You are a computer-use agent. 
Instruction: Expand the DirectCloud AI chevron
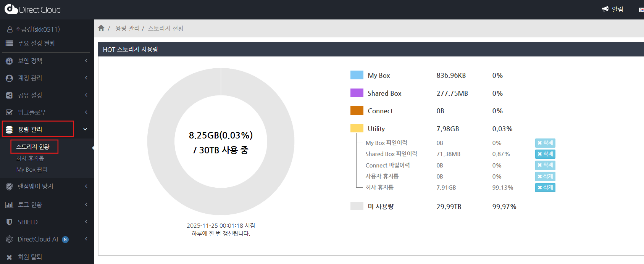point(86,239)
